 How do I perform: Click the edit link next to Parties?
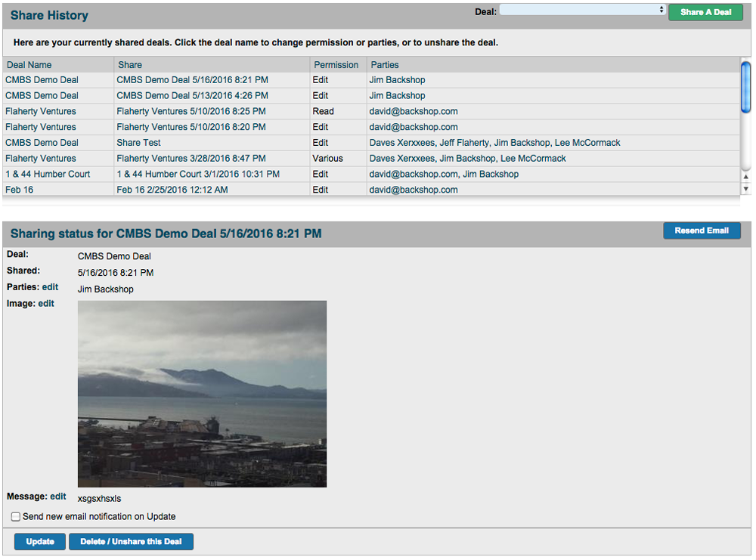[x=50, y=287]
